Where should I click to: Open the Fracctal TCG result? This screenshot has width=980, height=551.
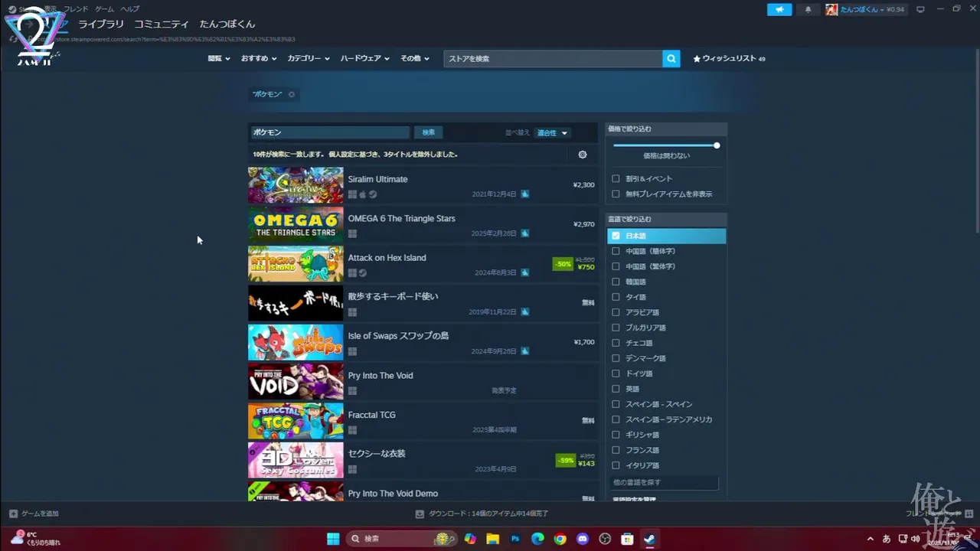[x=423, y=421]
